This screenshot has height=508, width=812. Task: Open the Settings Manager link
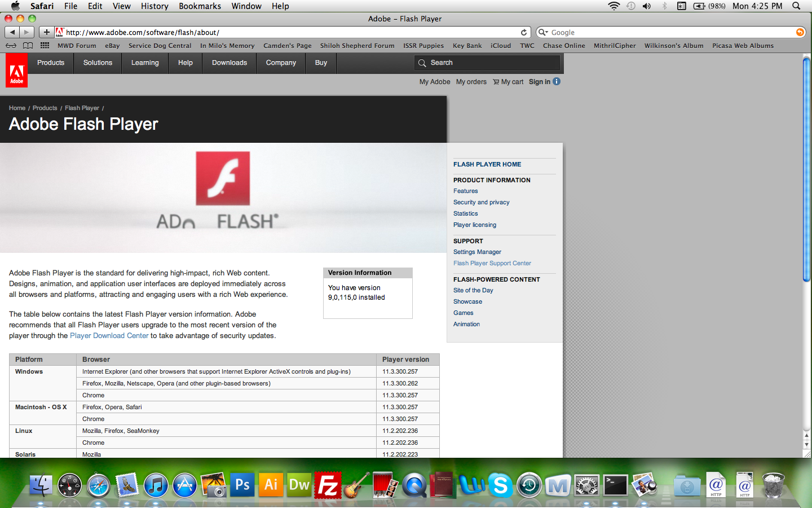pos(477,252)
